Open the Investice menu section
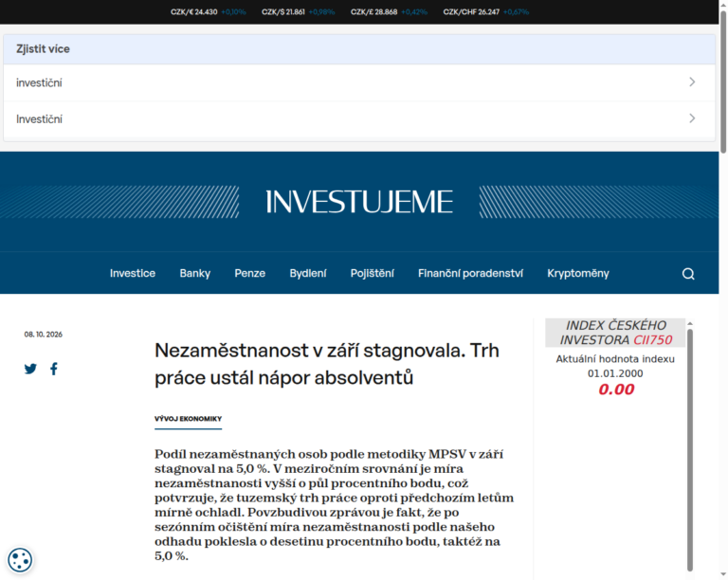728x580 pixels. click(133, 273)
